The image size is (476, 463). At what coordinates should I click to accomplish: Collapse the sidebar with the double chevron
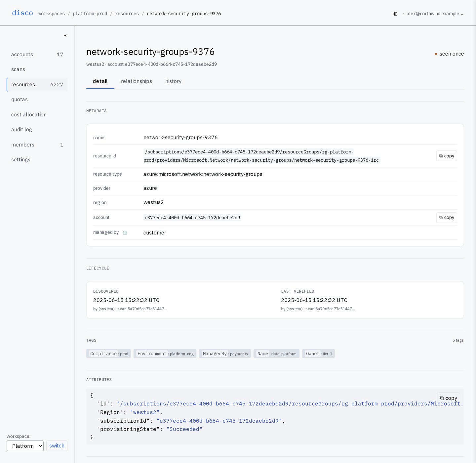tap(65, 35)
